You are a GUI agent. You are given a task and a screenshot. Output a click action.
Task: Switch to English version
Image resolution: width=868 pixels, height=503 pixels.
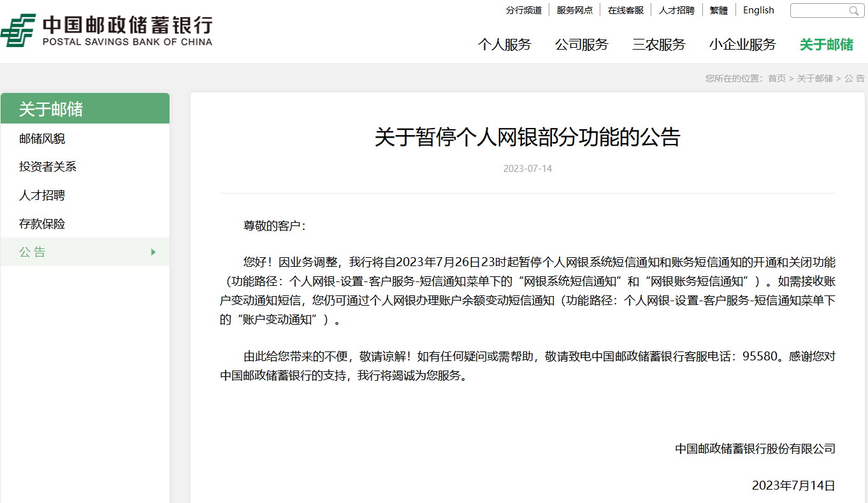point(758,10)
